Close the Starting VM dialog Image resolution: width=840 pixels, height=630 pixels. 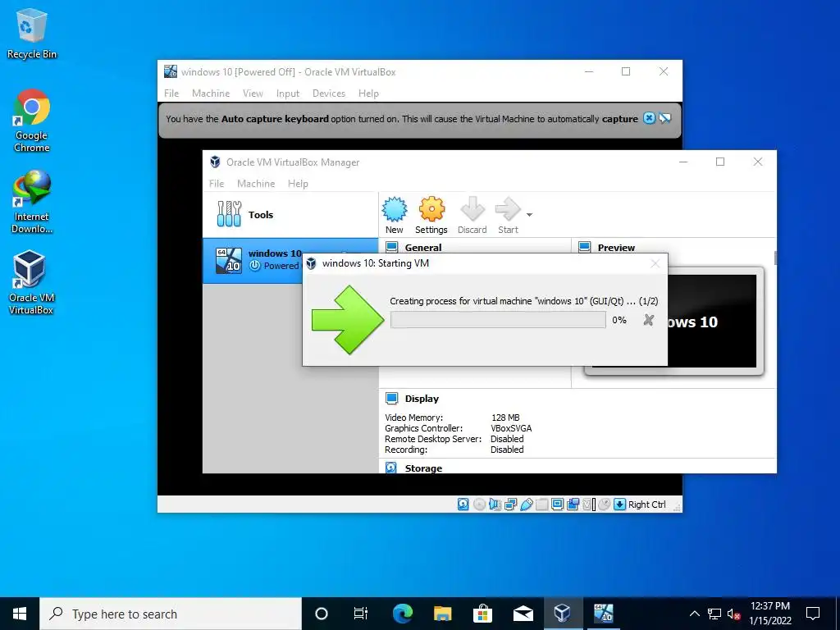click(x=655, y=263)
